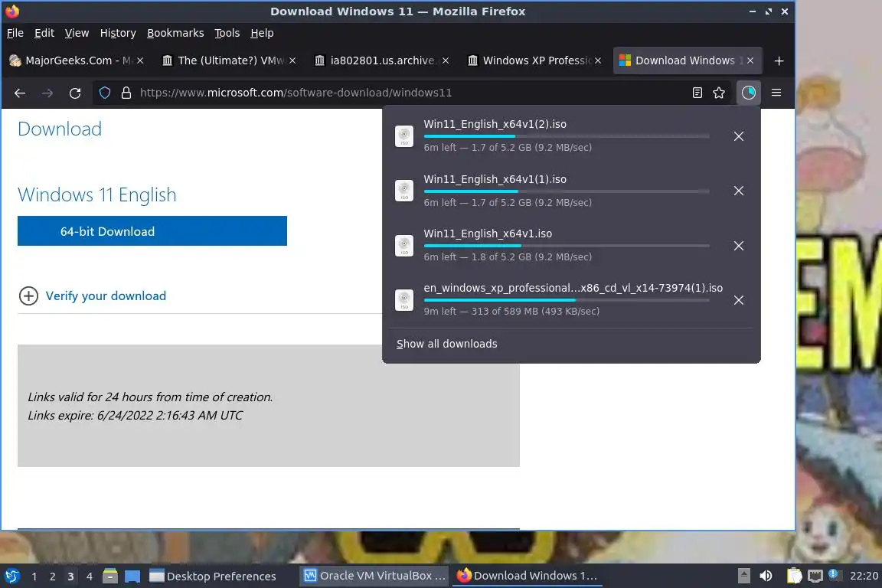This screenshot has height=588, width=882.
Task: Close the ia802801.us.archive tab
Action: [446, 60]
